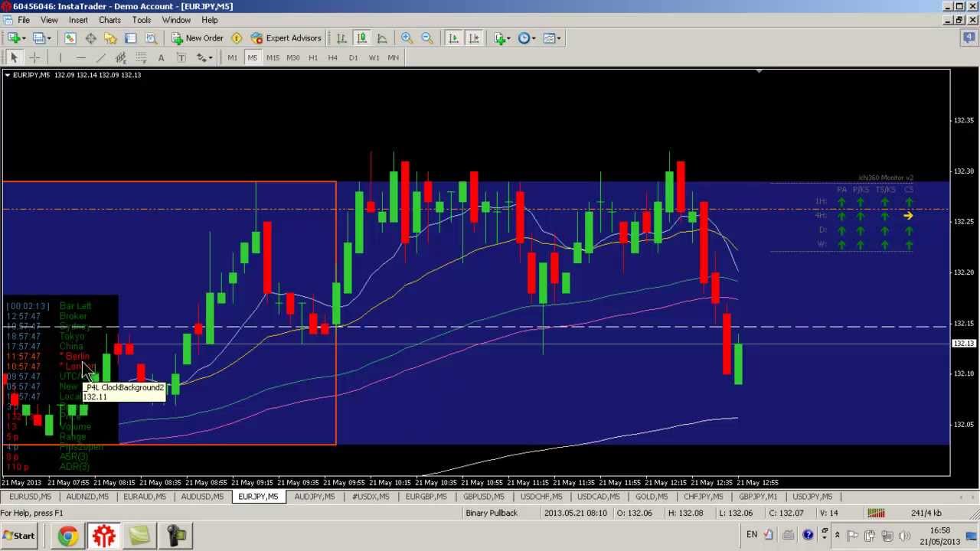Viewport: 980px width, 551px height.
Task: Switch to line chart mode
Action: 382,37
